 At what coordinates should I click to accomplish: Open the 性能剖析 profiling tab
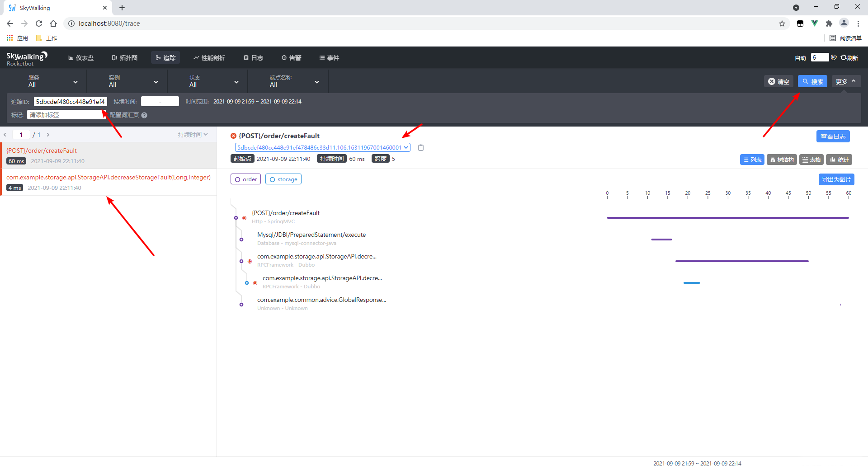click(x=209, y=58)
